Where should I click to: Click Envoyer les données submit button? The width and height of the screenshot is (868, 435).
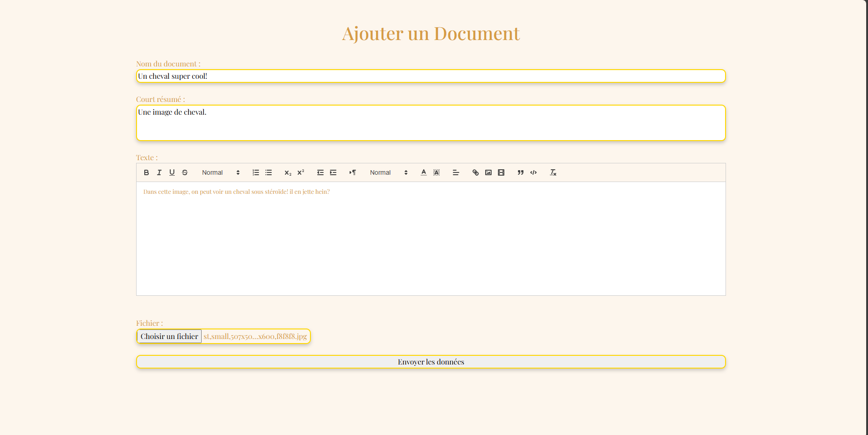pos(431,362)
